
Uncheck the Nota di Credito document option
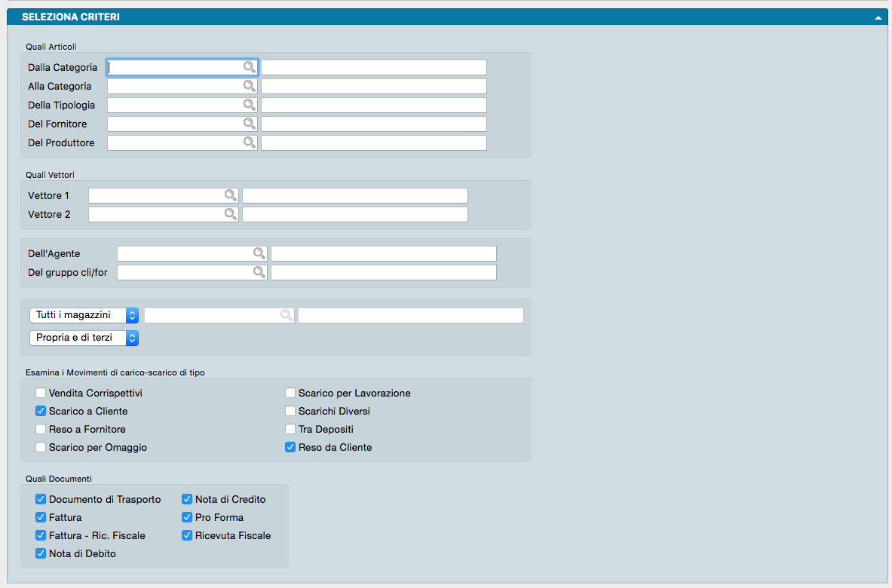pos(187,499)
